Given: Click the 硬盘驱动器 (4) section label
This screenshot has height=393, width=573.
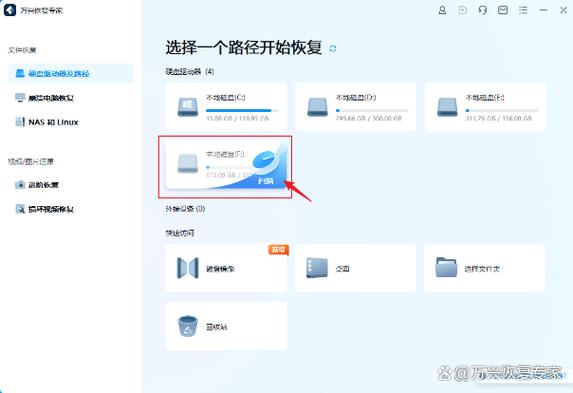Looking at the screenshot, I should 190,71.
